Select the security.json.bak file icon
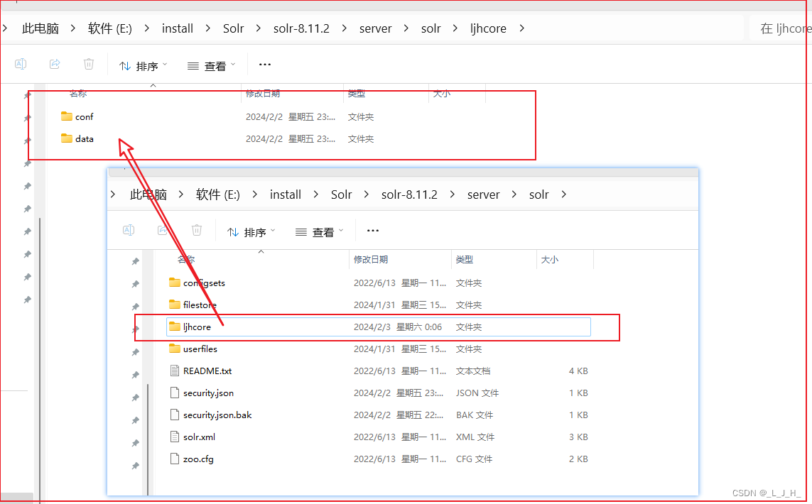 pos(175,415)
